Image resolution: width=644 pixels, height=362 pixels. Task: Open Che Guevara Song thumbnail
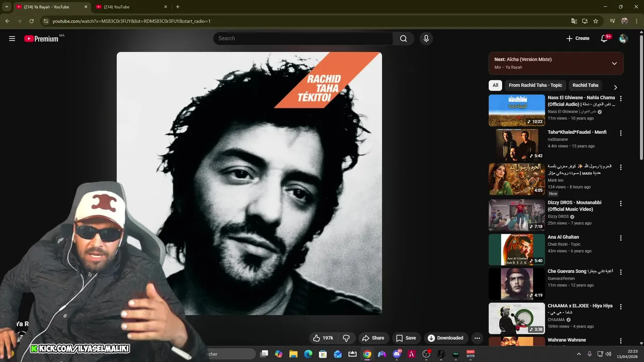tap(517, 284)
